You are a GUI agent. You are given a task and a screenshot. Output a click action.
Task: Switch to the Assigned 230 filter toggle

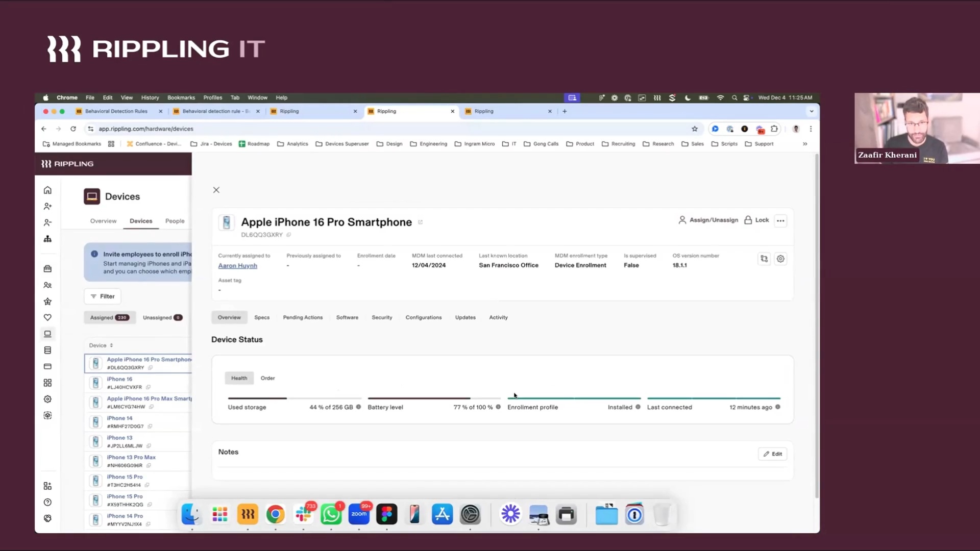pyautogui.click(x=109, y=317)
